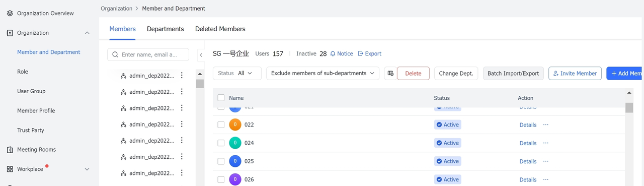This screenshot has width=644, height=186.
Task: Collapse the Organization sidebar section
Action: click(x=87, y=33)
